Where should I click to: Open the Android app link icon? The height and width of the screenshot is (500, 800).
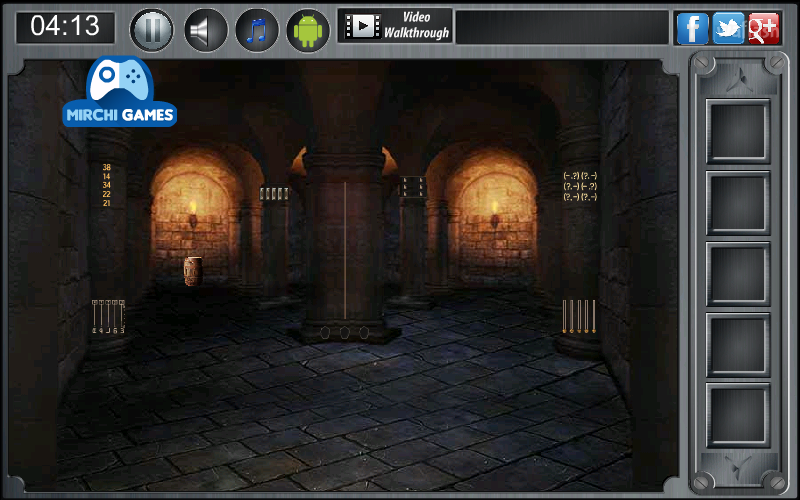click(x=308, y=30)
